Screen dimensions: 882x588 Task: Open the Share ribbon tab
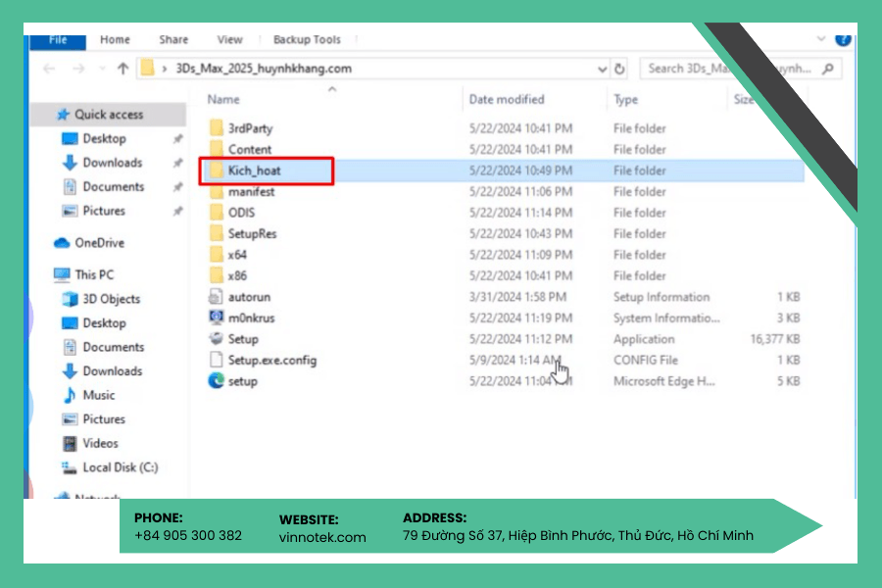coord(173,40)
